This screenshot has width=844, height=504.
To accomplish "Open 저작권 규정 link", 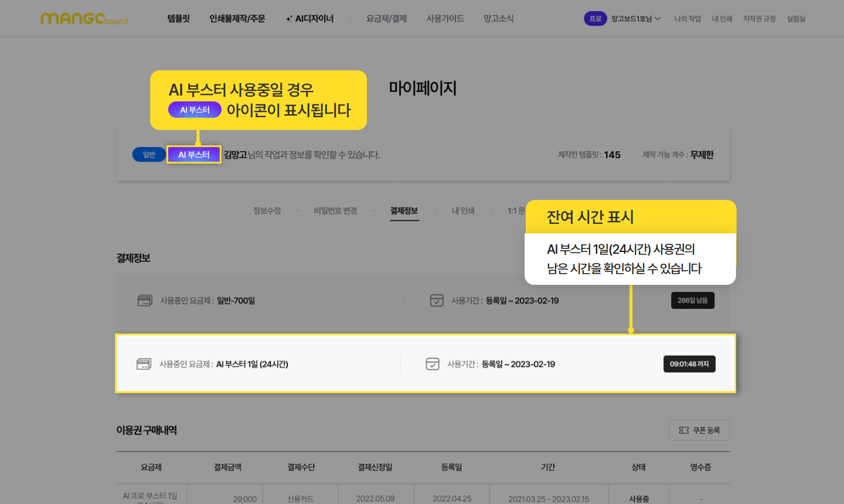I will [x=759, y=19].
